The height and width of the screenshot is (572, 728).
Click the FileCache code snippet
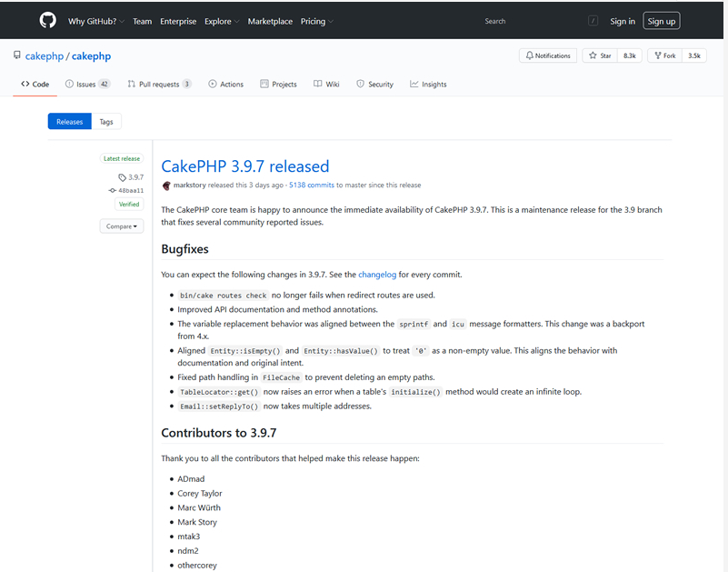[x=282, y=377]
